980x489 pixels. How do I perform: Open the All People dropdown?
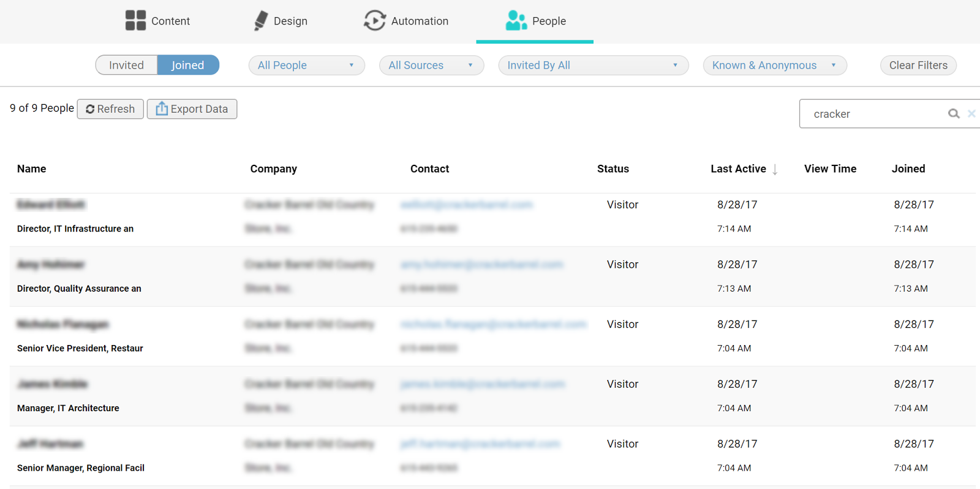coord(306,66)
